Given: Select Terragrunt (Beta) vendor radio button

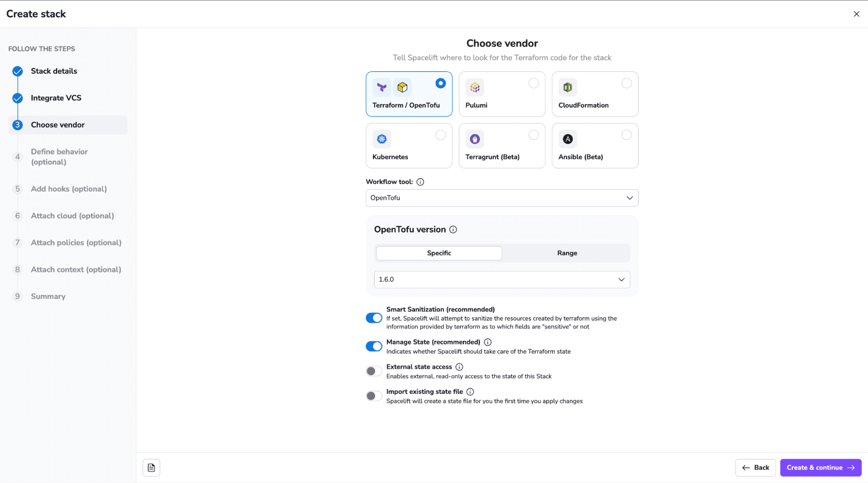Looking at the screenshot, I should pyautogui.click(x=533, y=135).
